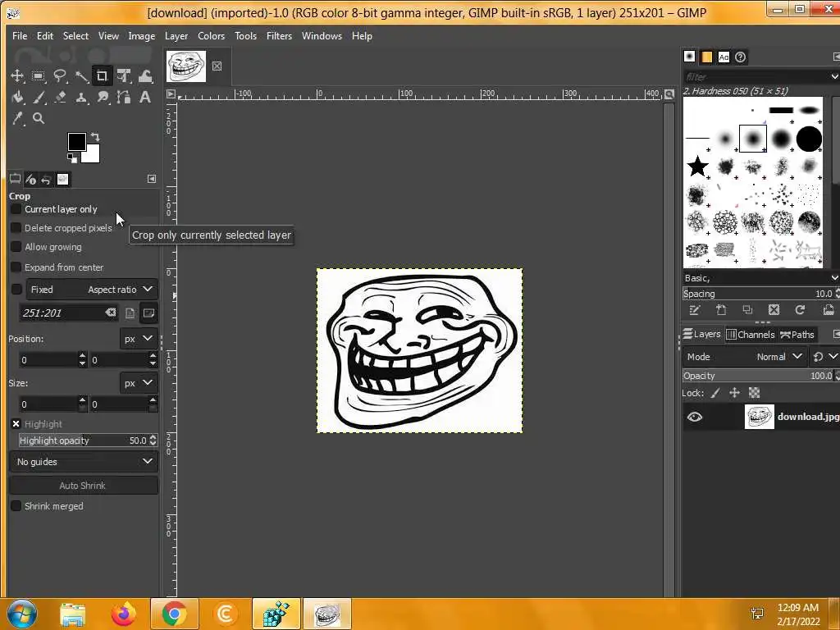The height and width of the screenshot is (630, 840).
Task: Open the Filters menu
Action: click(279, 36)
